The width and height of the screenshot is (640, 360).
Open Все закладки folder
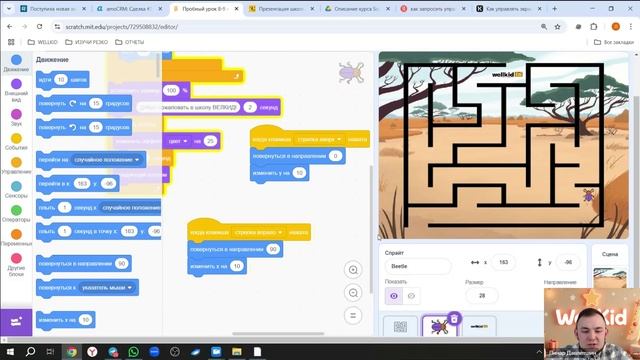(613, 42)
